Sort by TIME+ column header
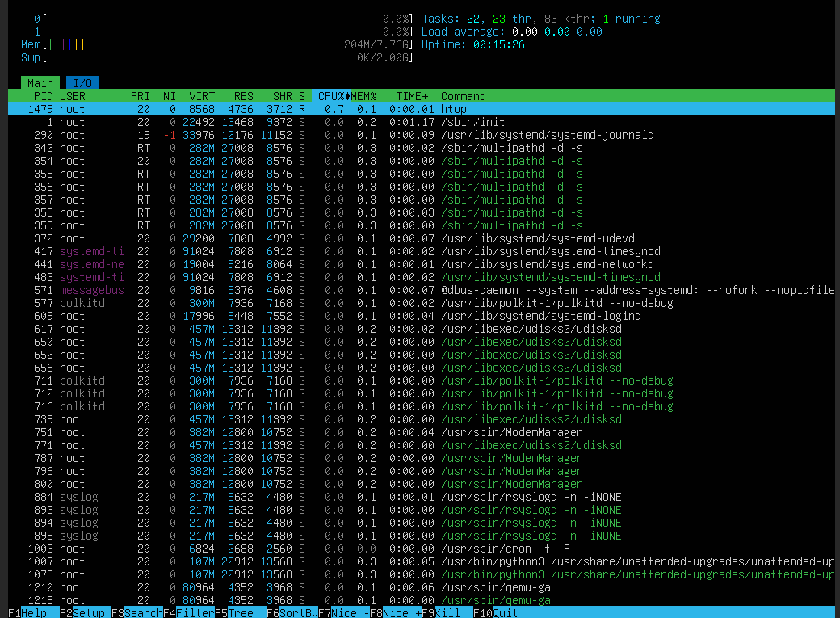The width and height of the screenshot is (840, 618). [412, 96]
